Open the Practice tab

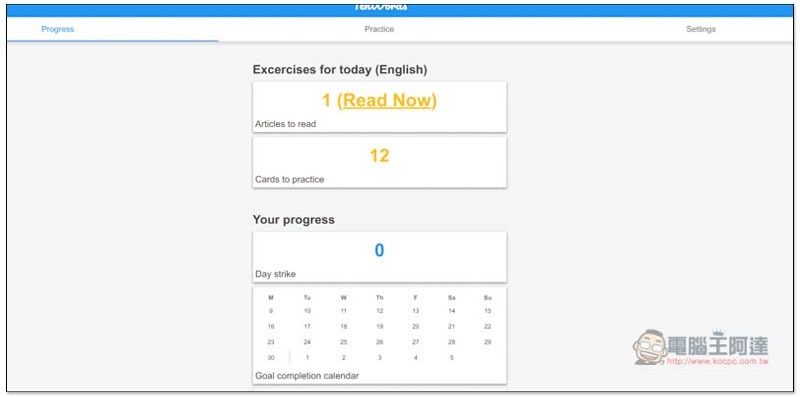point(379,29)
